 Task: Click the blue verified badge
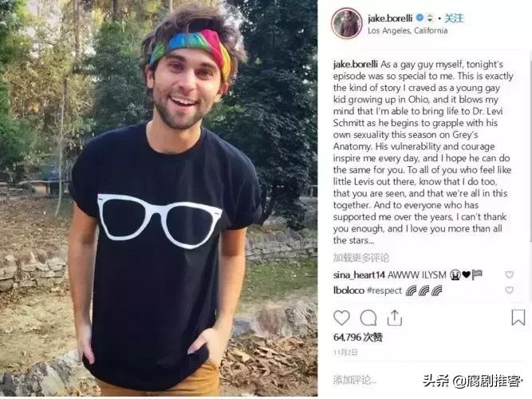(x=420, y=18)
